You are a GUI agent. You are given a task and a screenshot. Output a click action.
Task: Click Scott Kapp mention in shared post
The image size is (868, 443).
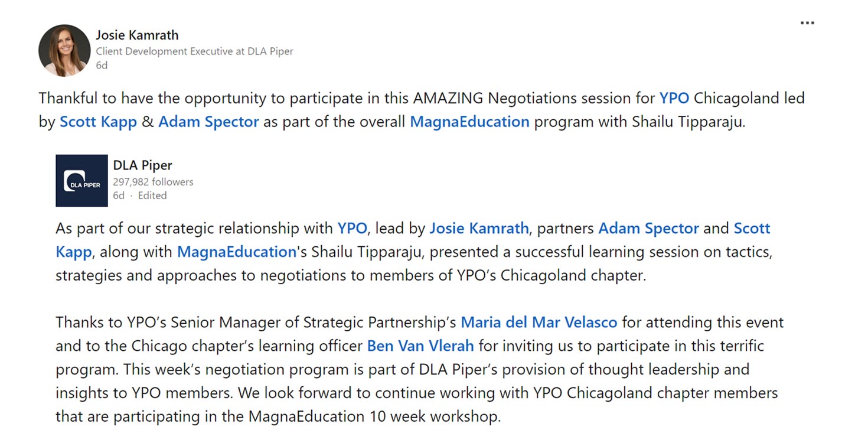[752, 228]
